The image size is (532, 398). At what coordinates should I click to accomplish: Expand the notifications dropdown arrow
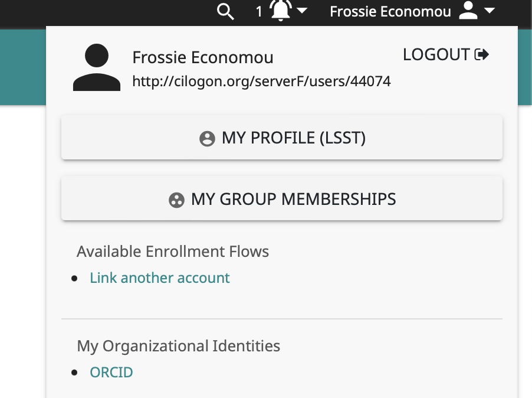[x=301, y=11]
